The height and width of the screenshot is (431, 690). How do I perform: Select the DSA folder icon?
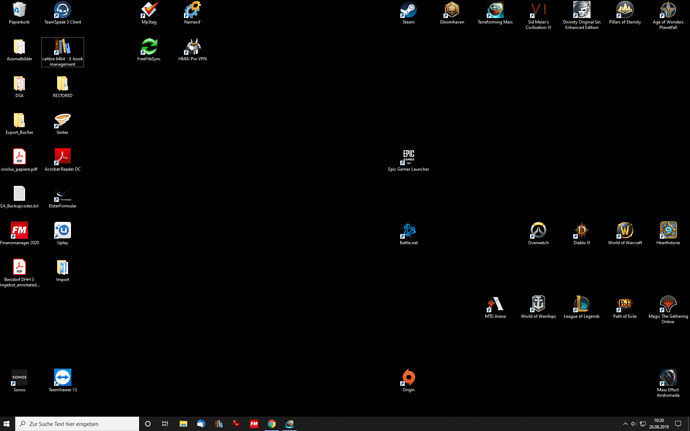[19, 86]
